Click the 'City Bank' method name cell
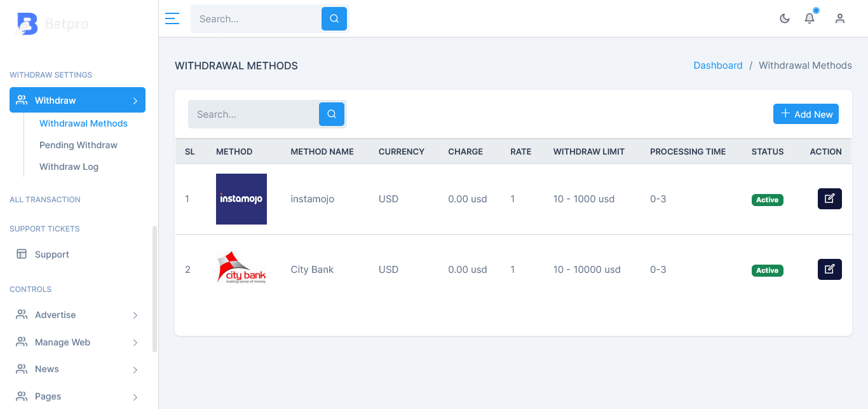Viewport: 868px width, 409px height. (312, 270)
